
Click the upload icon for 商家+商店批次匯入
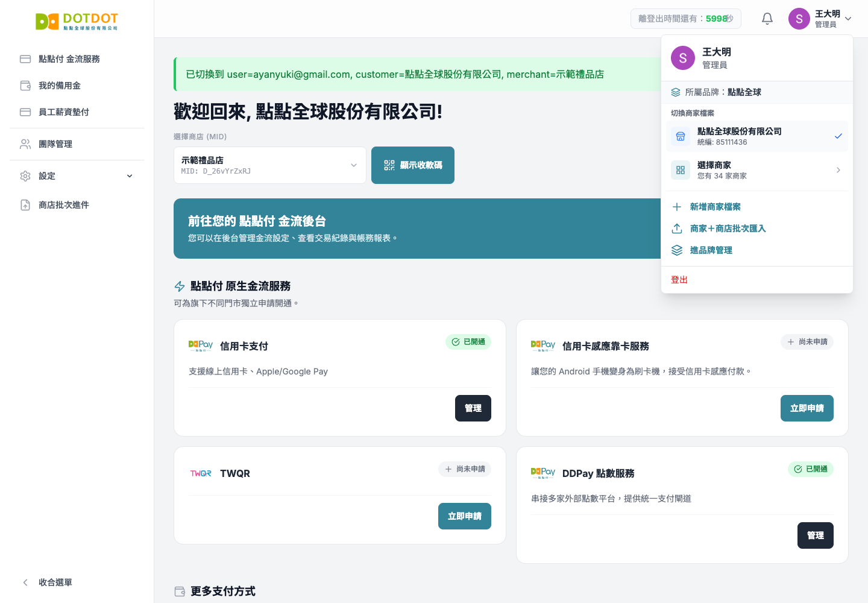point(677,229)
